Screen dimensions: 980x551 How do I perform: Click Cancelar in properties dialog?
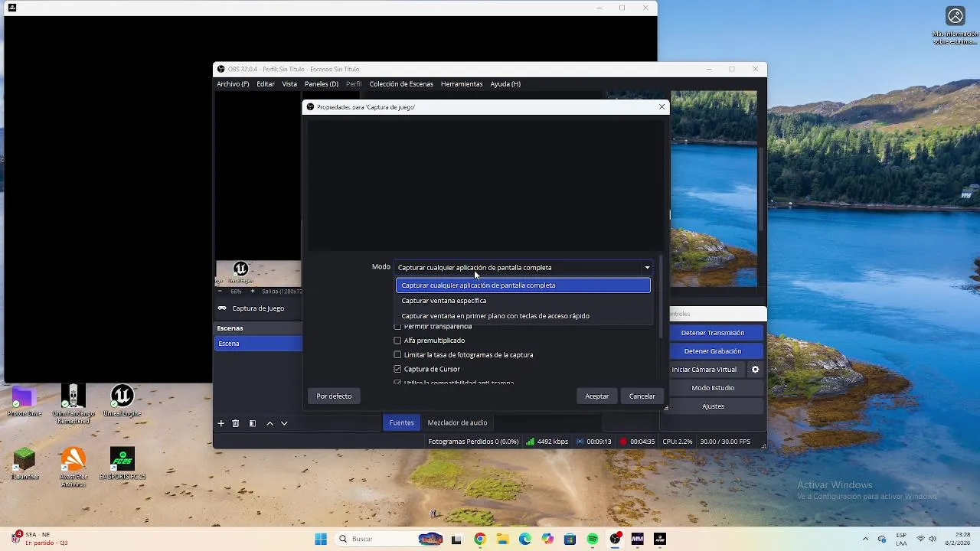click(642, 396)
